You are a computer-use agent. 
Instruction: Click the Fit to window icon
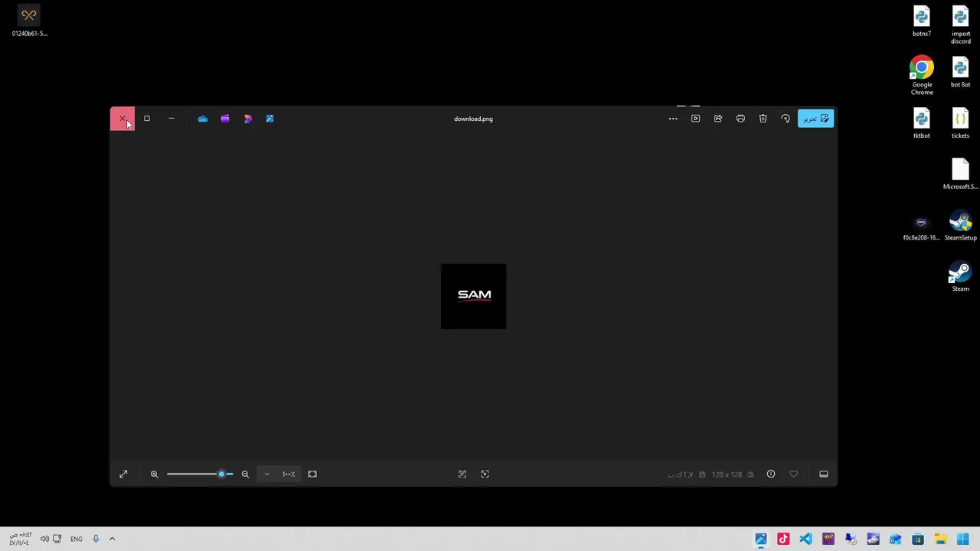pyautogui.click(x=312, y=474)
